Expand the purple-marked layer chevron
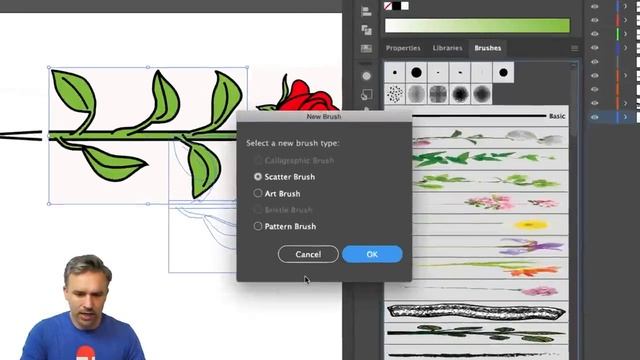The height and width of the screenshot is (360, 640). pos(625,48)
